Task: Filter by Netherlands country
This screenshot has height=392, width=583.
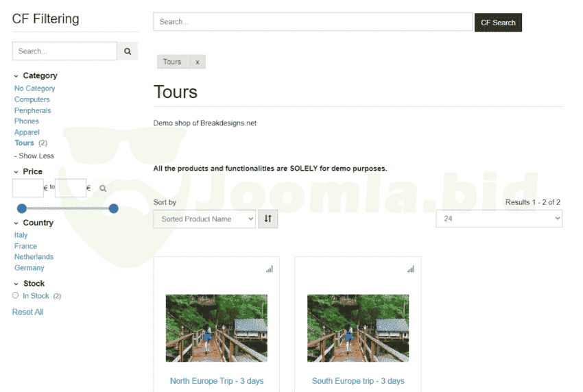Action: point(34,257)
